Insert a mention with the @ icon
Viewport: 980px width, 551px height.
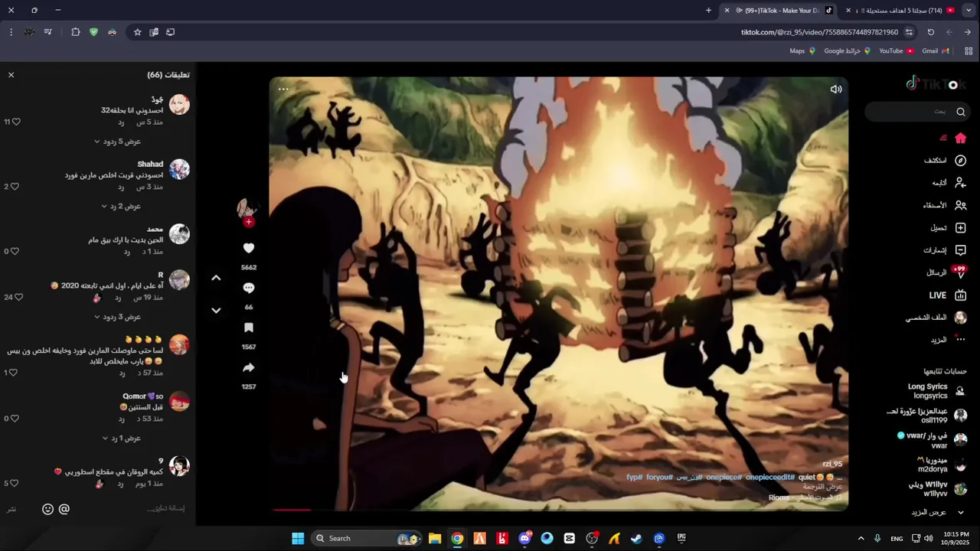pos(64,509)
